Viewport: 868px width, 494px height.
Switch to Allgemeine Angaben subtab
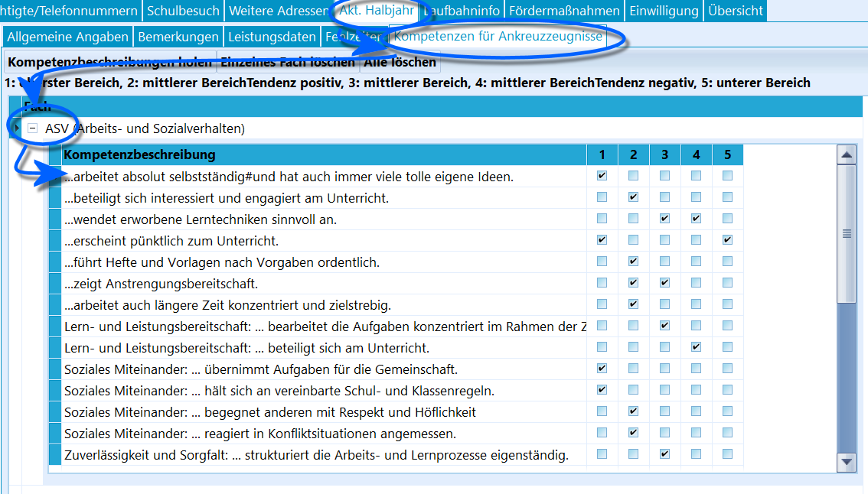tap(67, 37)
